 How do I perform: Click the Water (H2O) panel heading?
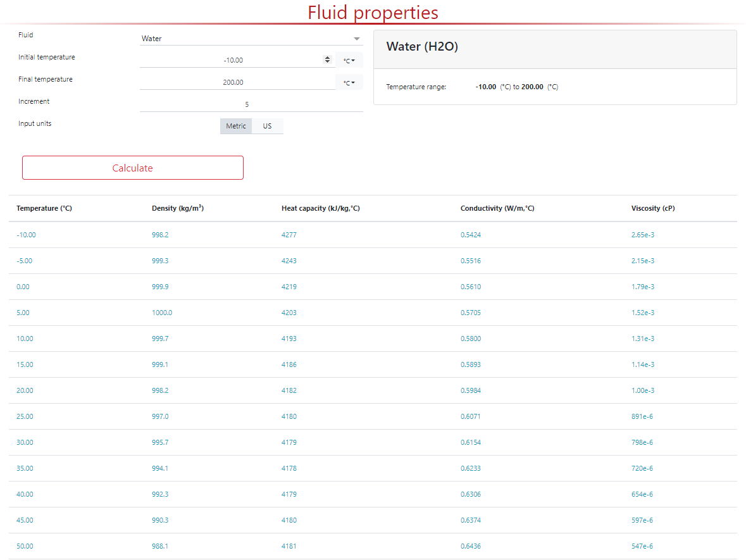click(x=422, y=47)
